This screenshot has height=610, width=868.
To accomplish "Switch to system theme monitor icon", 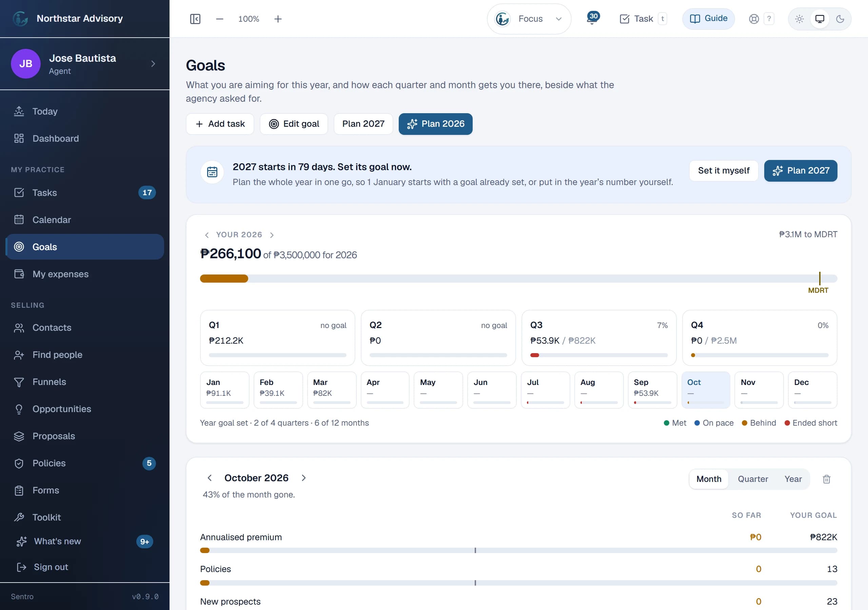I will (820, 19).
